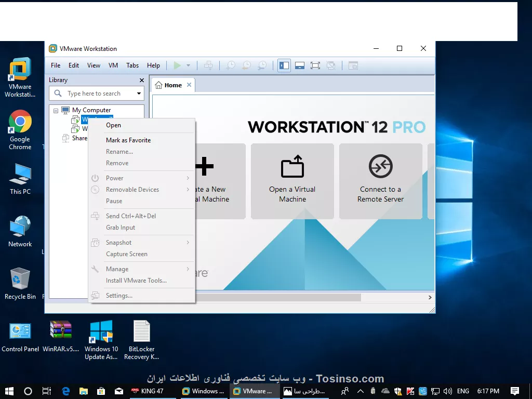Click the Create a New Virtual Machine tile

point(220,181)
